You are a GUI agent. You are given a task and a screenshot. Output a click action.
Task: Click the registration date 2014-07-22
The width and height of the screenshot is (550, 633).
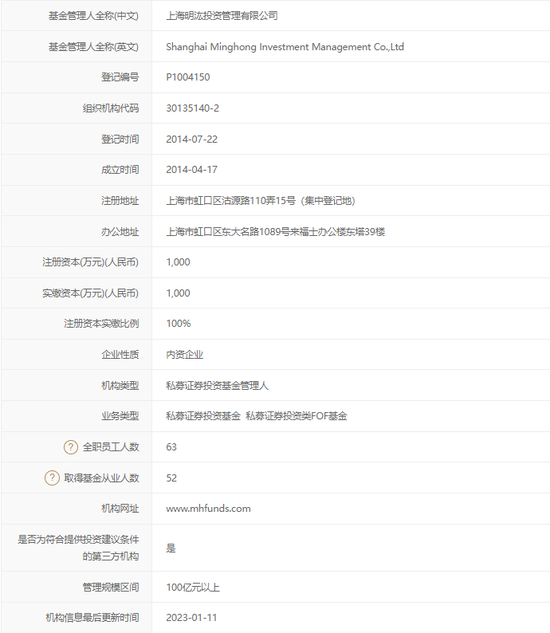coord(191,139)
